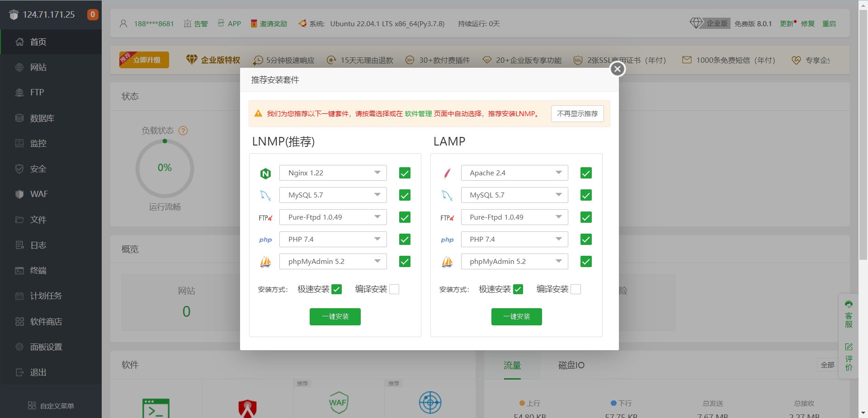Screen dimensions: 868x418
Task: Click the 自定义菜单 icon at sidebar bottom
Action: (x=32, y=405)
